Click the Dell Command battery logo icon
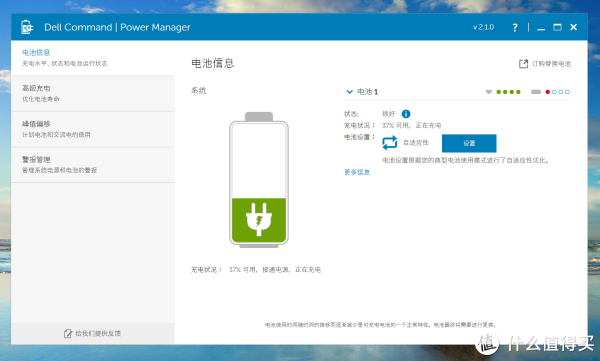This screenshot has width=600, height=361. pos(27,27)
